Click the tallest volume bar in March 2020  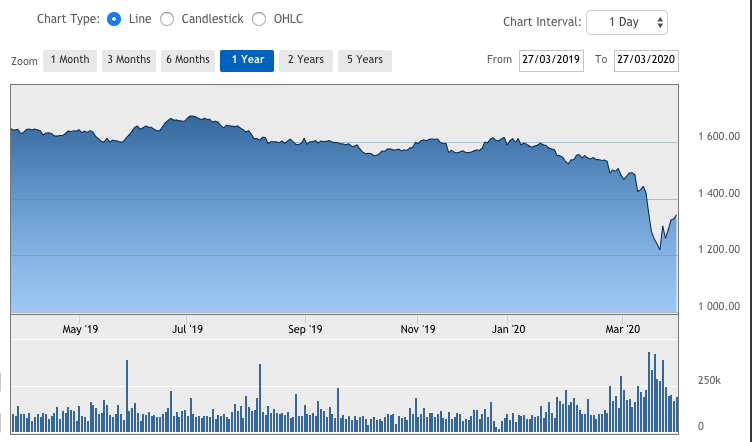click(649, 392)
